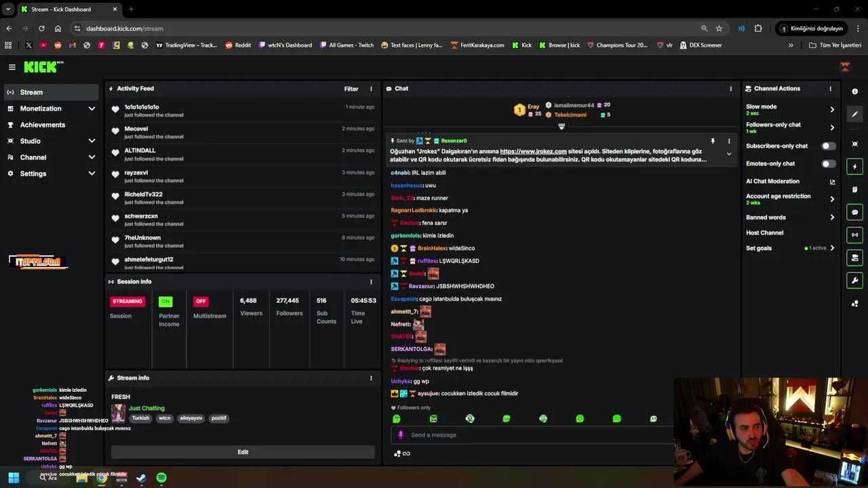Screen dimensions: 868x488
Task: Toggle the chat bubble widget icon
Action: [x=854, y=212]
